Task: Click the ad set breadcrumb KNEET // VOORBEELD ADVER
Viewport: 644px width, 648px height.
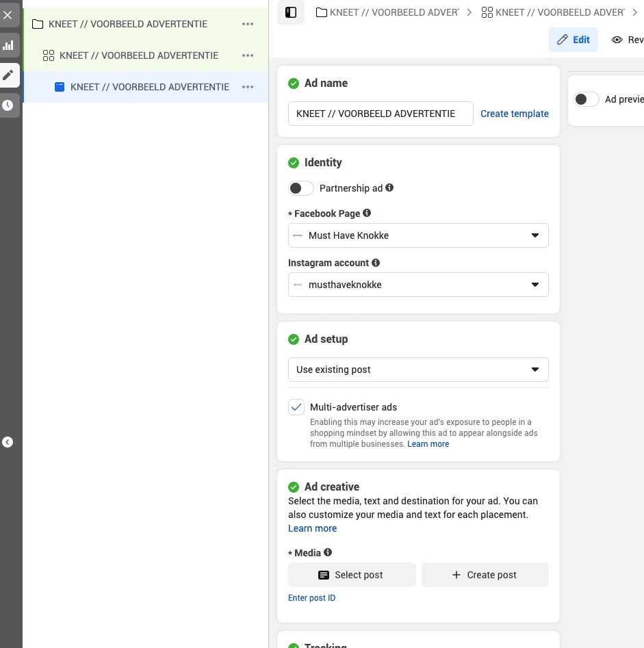Action: [x=560, y=12]
